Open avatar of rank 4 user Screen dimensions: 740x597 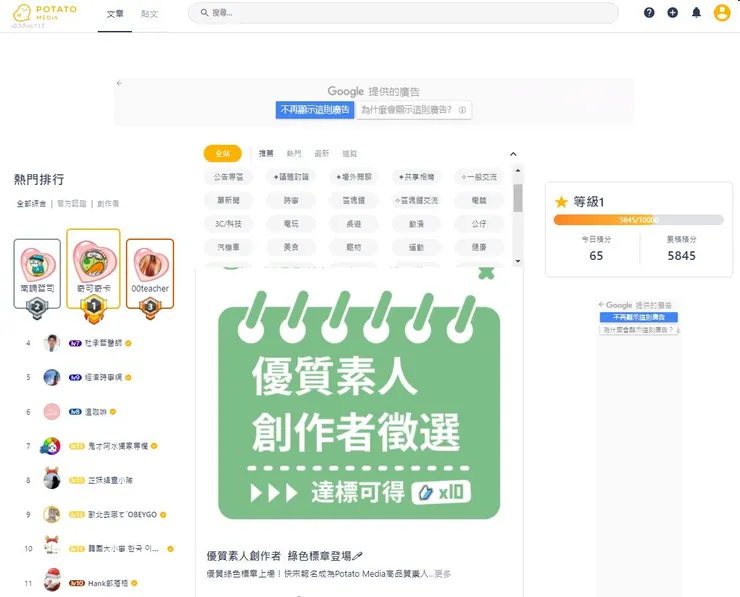51,343
